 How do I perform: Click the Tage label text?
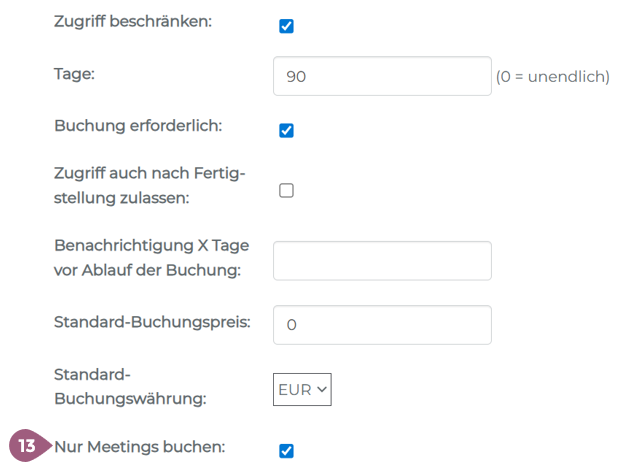[x=73, y=73]
